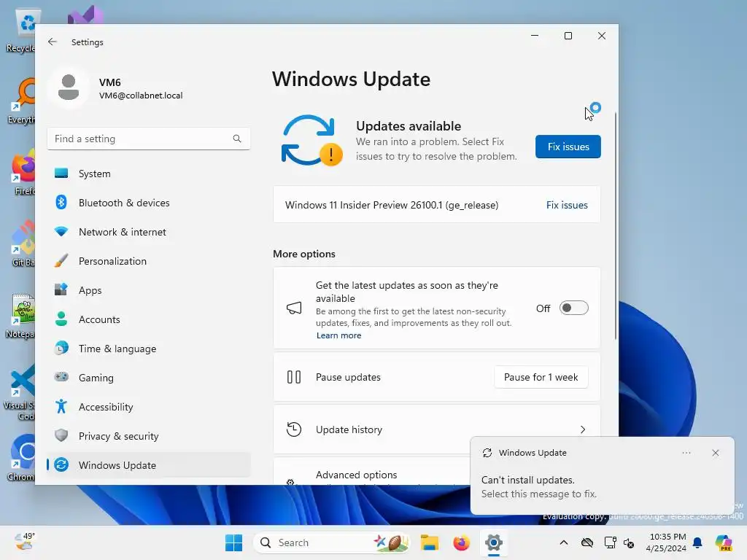The width and height of the screenshot is (747, 560).
Task: Click the Accessibility figure icon
Action: [x=61, y=407]
